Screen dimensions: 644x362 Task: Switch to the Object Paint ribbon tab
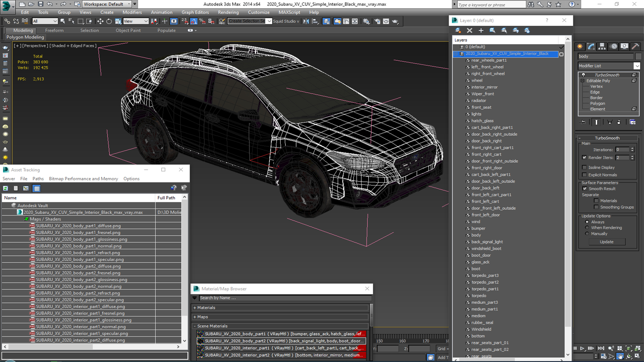point(128,30)
